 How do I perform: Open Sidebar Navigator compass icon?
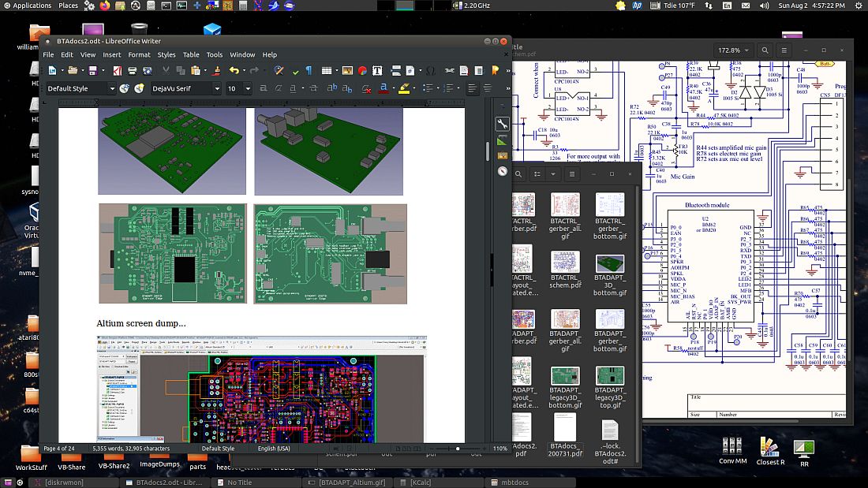[x=502, y=171]
